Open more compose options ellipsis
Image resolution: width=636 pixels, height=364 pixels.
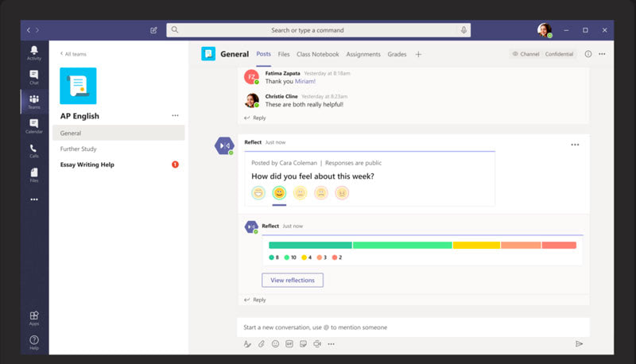332,344
